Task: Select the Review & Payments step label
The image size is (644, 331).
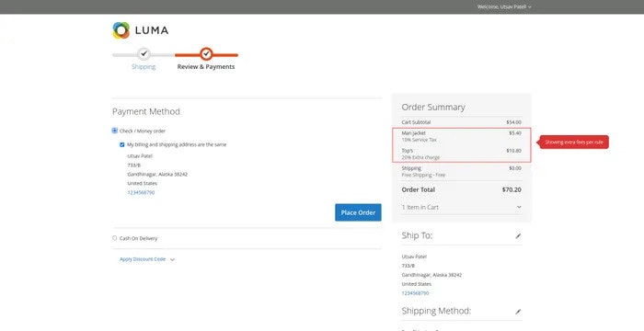Action: pyautogui.click(x=206, y=67)
